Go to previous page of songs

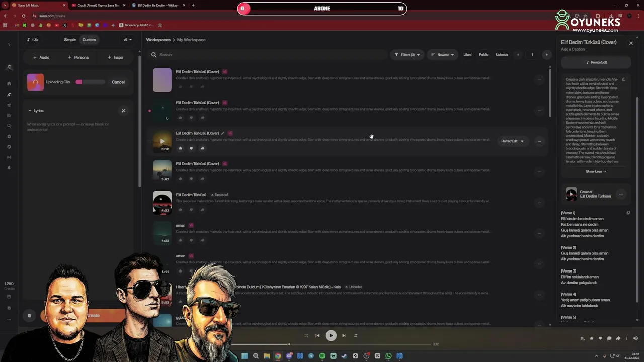(518, 55)
